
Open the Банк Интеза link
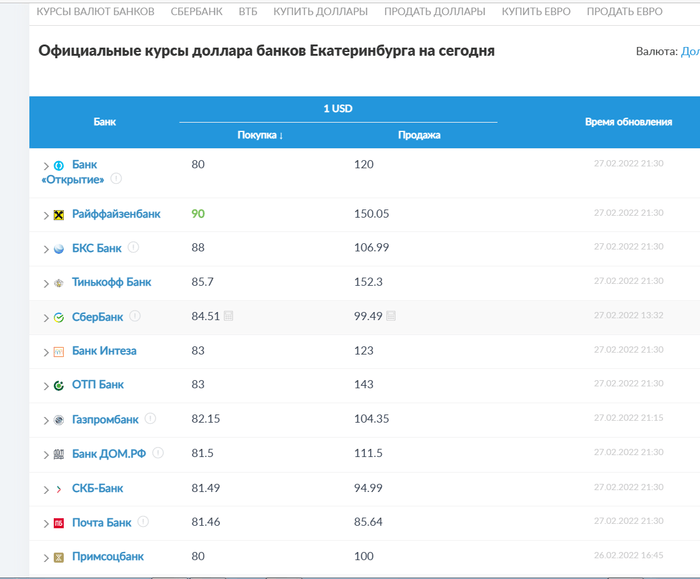pos(104,351)
